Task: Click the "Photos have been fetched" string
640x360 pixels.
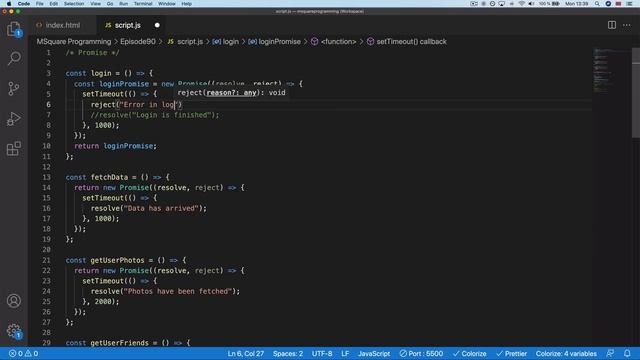Action: [178, 291]
